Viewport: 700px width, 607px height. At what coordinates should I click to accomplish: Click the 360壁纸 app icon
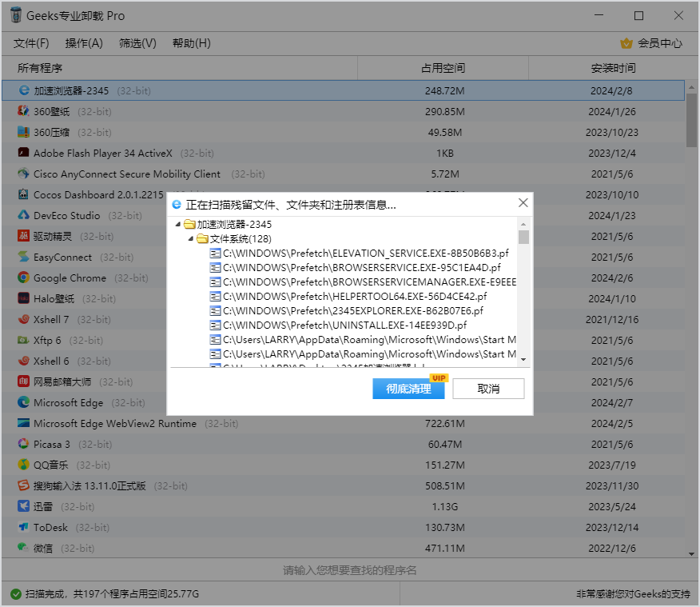click(23, 111)
